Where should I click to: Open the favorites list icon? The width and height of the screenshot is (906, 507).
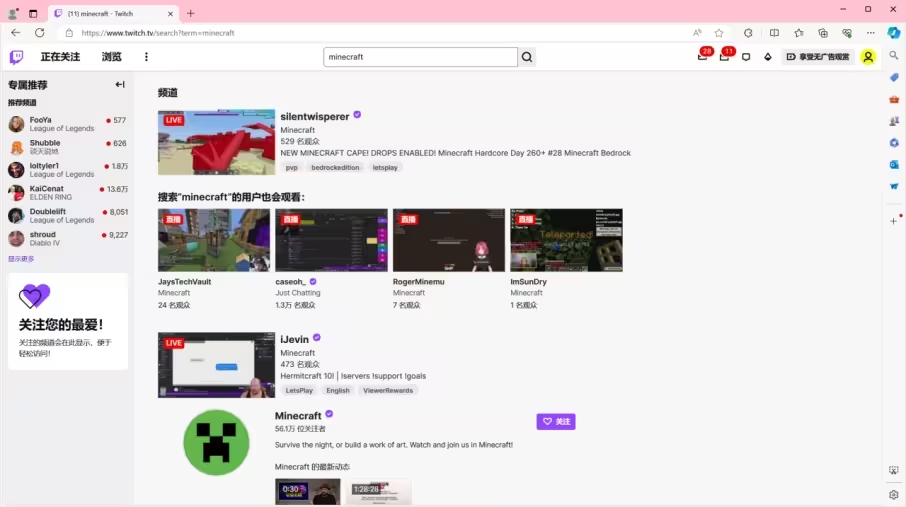(x=799, y=33)
